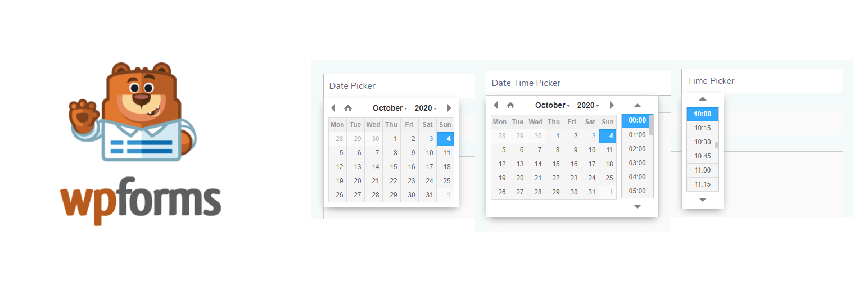868x281 pixels.
Task: Choose 03:00 in Date Time Picker time list
Action: pos(637,163)
